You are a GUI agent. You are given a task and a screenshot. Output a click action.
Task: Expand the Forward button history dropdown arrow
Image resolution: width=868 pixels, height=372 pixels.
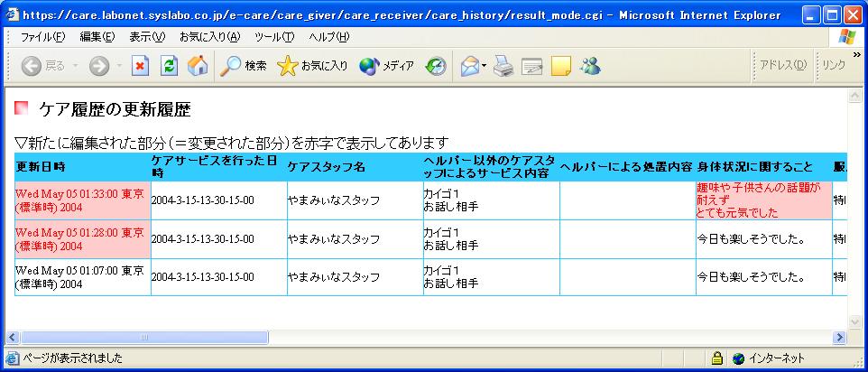coord(118,66)
